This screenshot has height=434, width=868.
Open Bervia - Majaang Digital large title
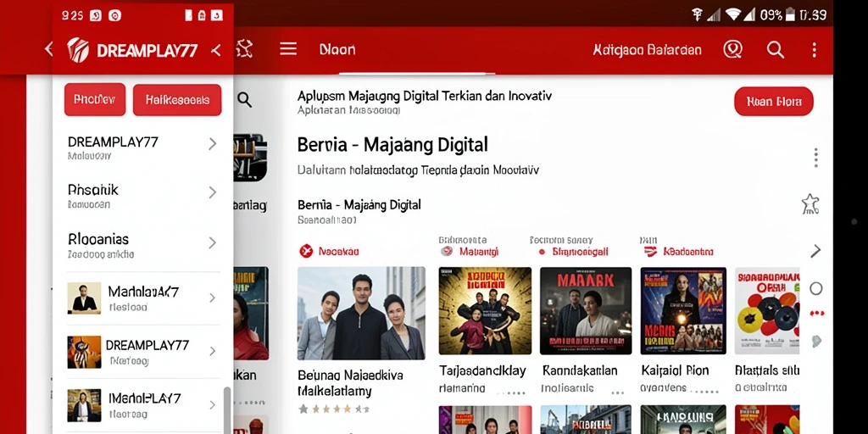tap(392, 145)
